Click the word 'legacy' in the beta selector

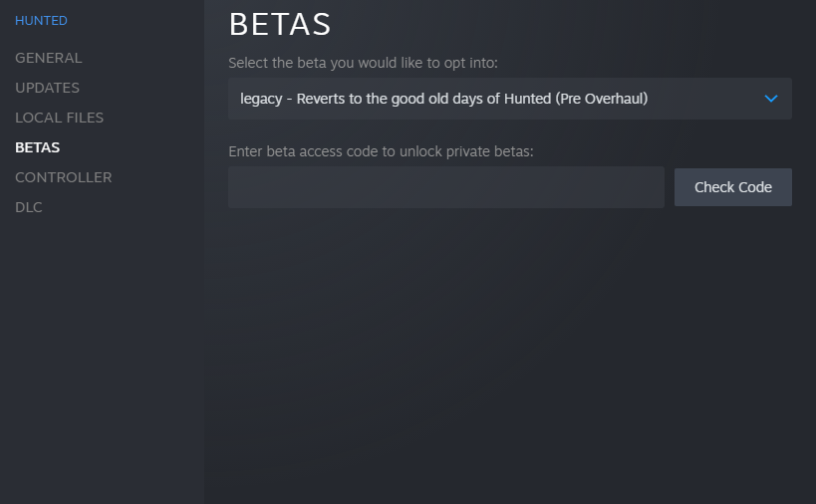point(262,99)
